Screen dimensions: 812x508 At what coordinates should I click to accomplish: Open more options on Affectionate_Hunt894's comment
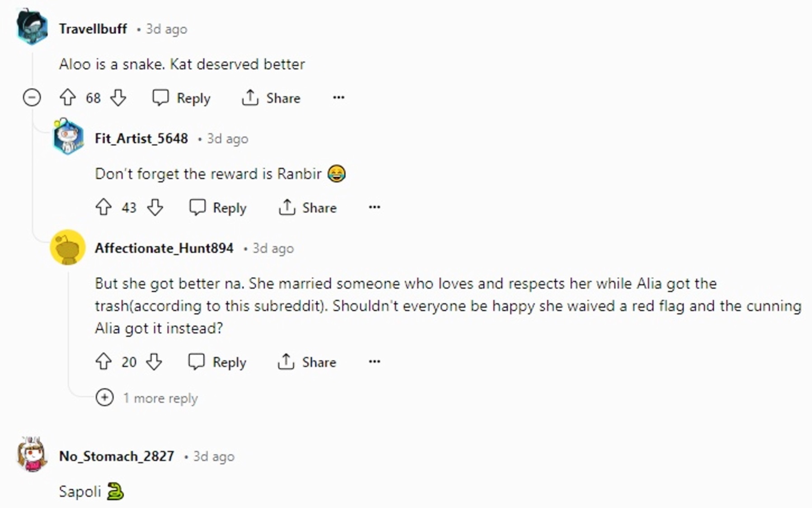374,362
